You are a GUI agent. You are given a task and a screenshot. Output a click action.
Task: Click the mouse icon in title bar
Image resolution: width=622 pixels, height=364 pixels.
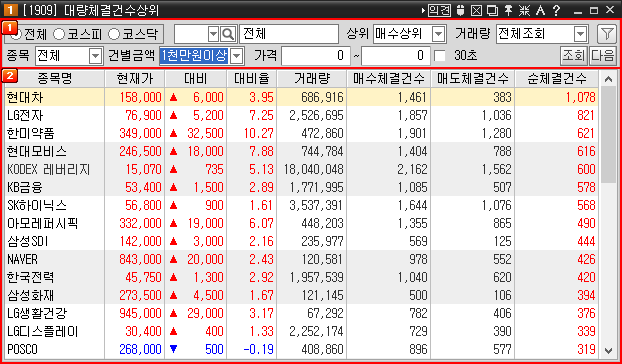(x=461, y=10)
